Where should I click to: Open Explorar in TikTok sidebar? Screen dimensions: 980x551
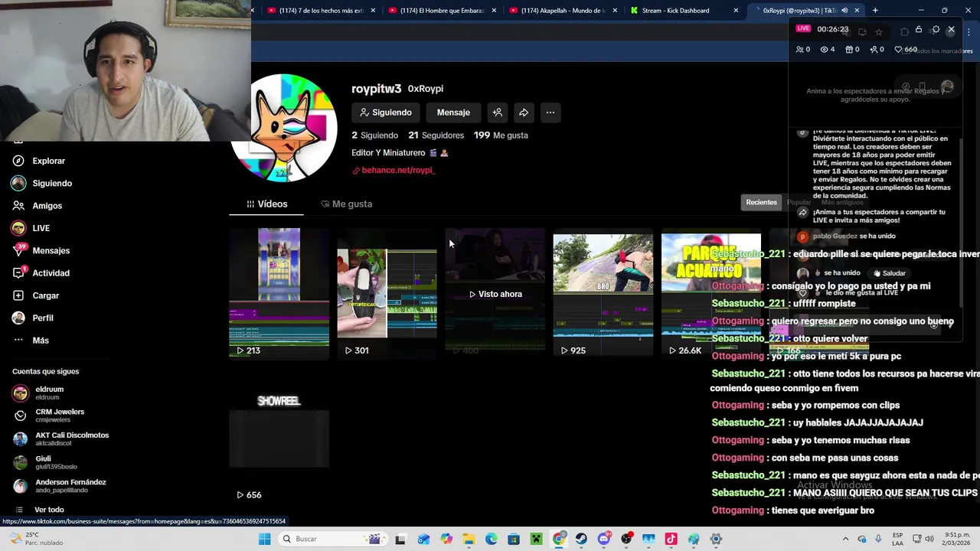[38, 161]
